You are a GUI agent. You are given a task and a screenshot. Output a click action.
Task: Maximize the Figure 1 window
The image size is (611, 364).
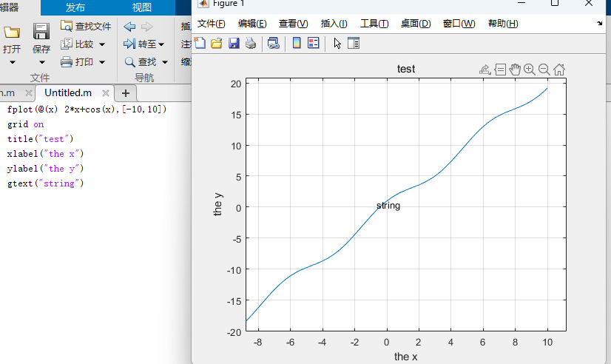pos(555,3)
